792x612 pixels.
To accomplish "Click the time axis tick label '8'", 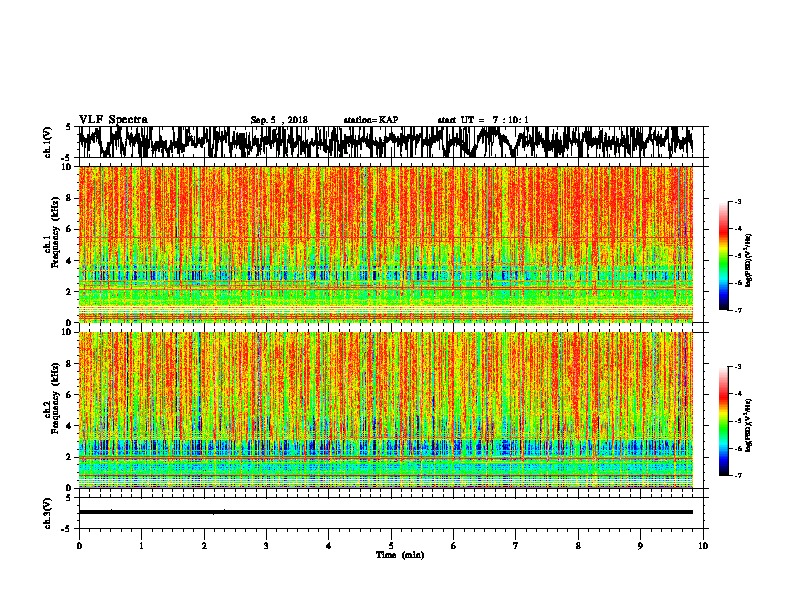I will pyautogui.click(x=578, y=546).
